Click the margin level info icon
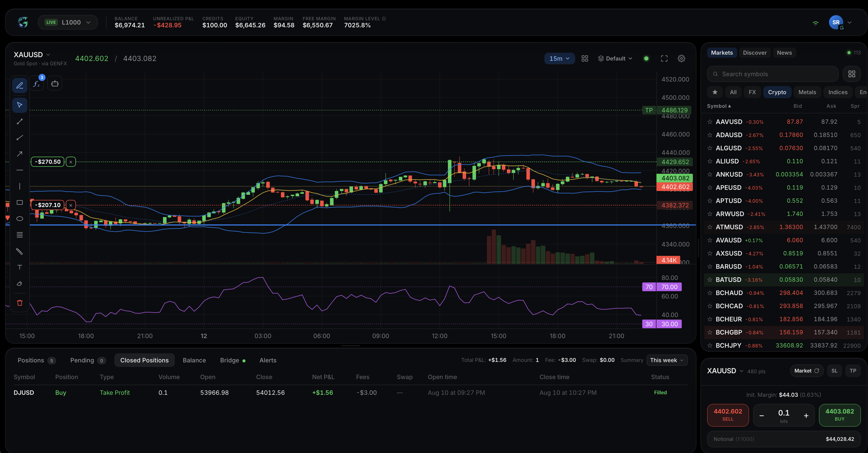The width and height of the screenshot is (868, 453). pyautogui.click(x=384, y=18)
